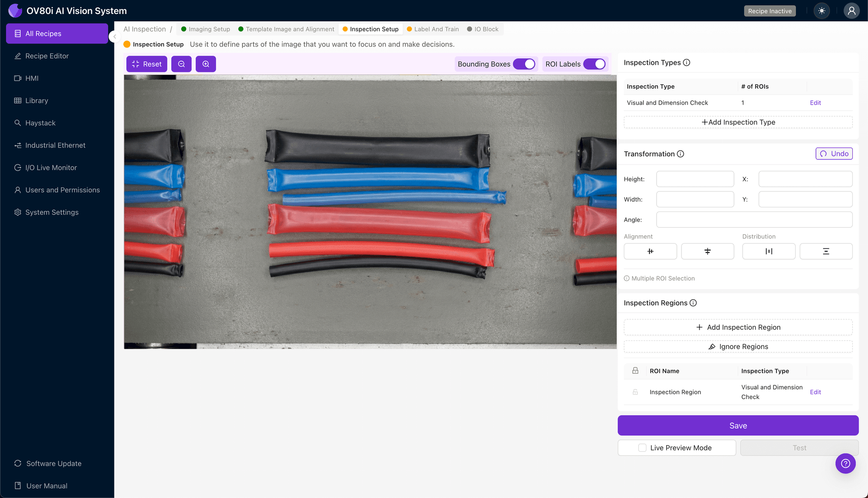Open Haystack in the sidebar menu

(x=40, y=123)
